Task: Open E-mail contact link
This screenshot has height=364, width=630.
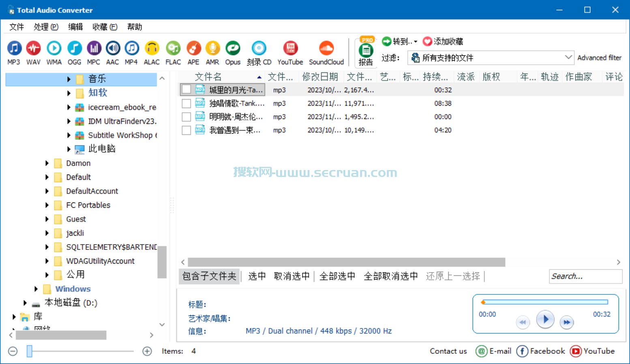Action: tap(493, 351)
